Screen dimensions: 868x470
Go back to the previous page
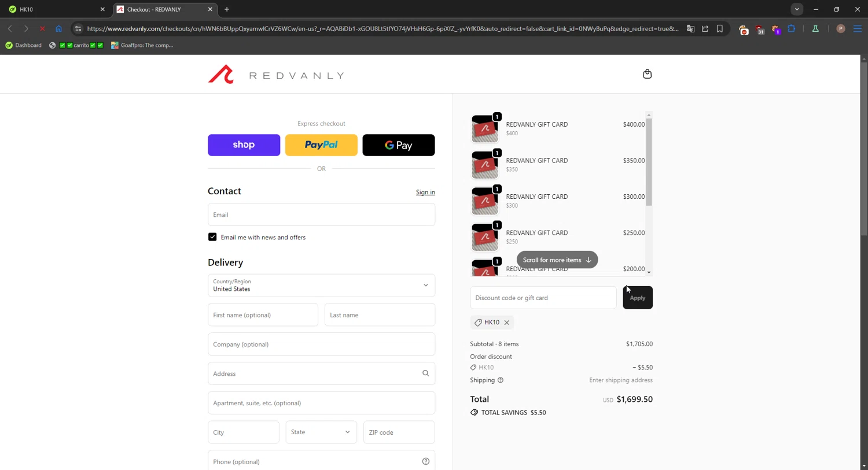(x=10, y=28)
